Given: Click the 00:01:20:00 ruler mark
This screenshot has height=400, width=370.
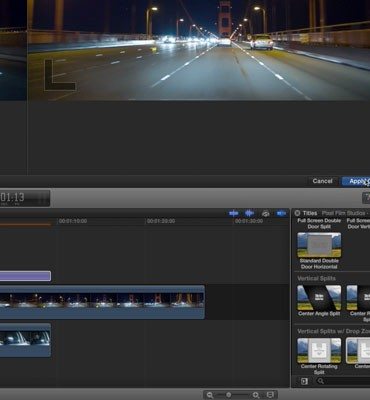Looking at the screenshot, I should pyautogui.click(x=161, y=221).
